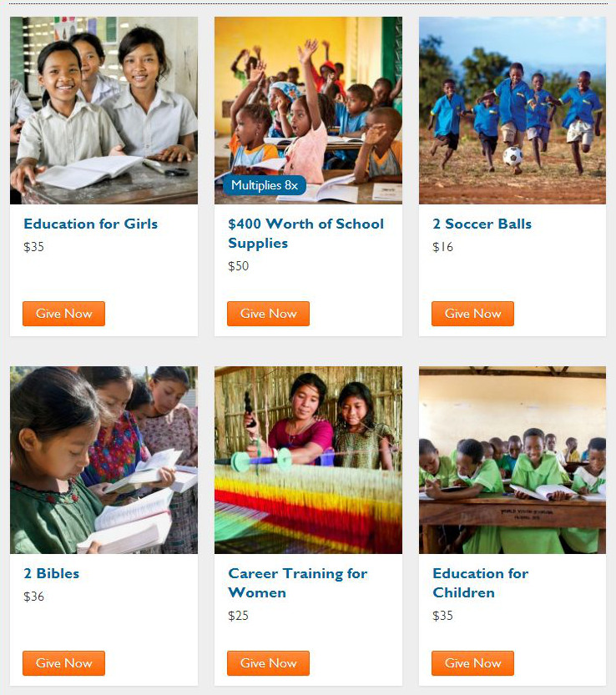This screenshot has height=695, width=616.
Task: Click the Multiplies 8x badge
Action: point(265,185)
